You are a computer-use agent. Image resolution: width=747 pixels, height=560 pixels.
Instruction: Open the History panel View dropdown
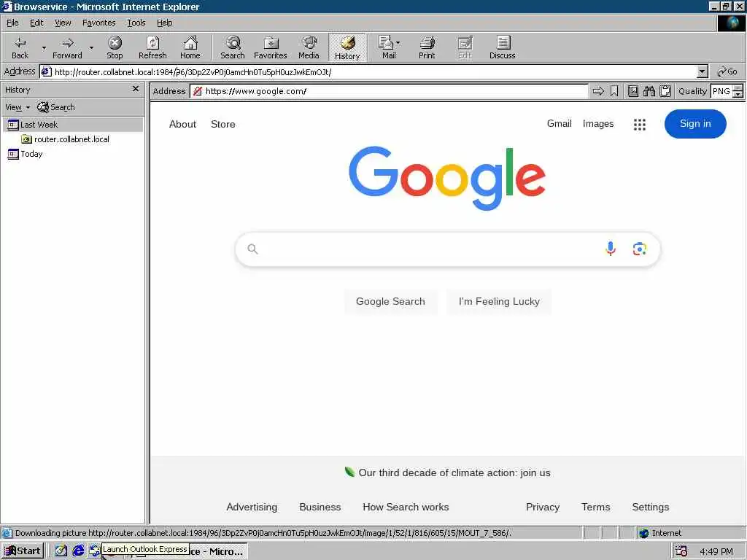pos(18,108)
